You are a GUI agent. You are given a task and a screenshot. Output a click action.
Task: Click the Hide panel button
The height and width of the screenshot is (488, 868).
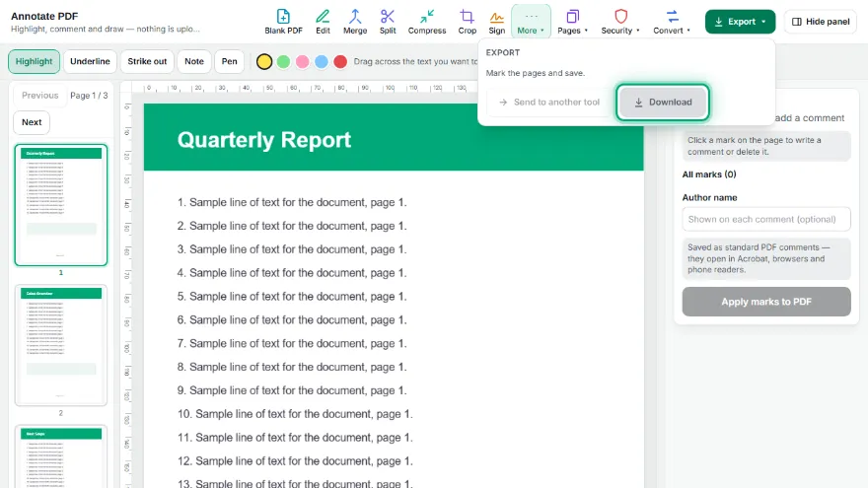pyautogui.click(x=821, y=22)
